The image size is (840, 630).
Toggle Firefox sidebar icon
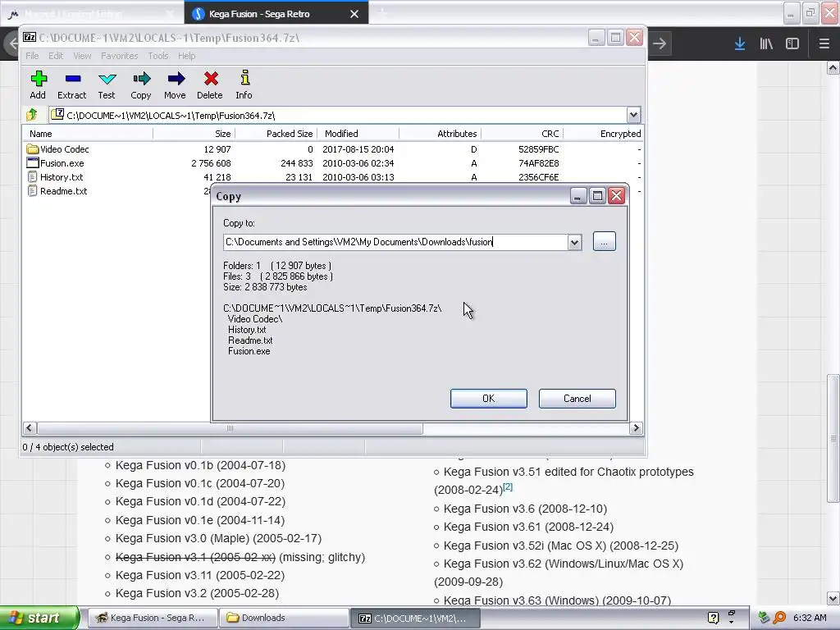pos(792,43)
